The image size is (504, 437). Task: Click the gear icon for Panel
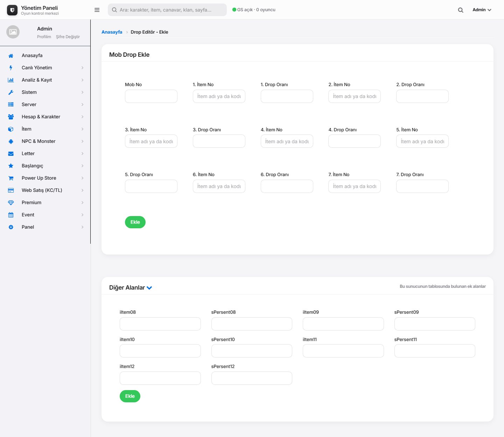coord(11,227)
